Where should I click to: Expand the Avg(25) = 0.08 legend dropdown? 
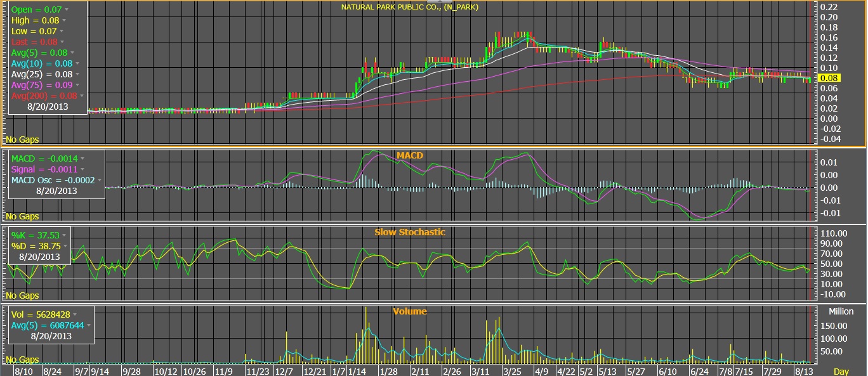77,74
